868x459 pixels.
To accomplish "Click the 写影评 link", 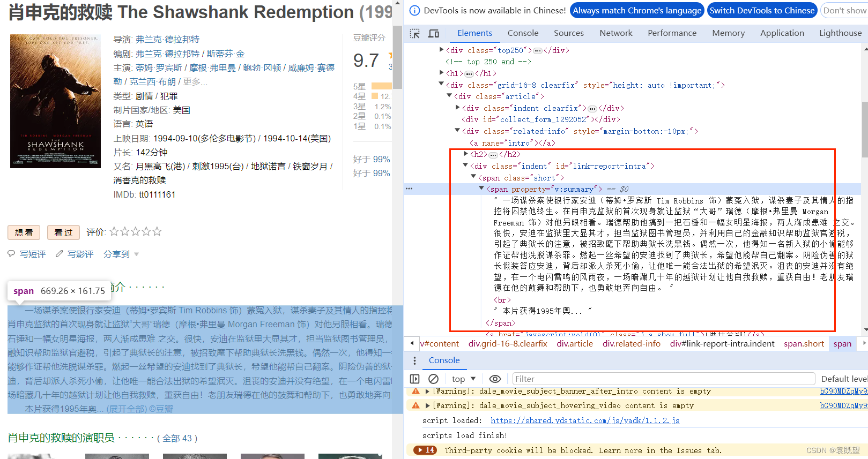I will (80, 254).
